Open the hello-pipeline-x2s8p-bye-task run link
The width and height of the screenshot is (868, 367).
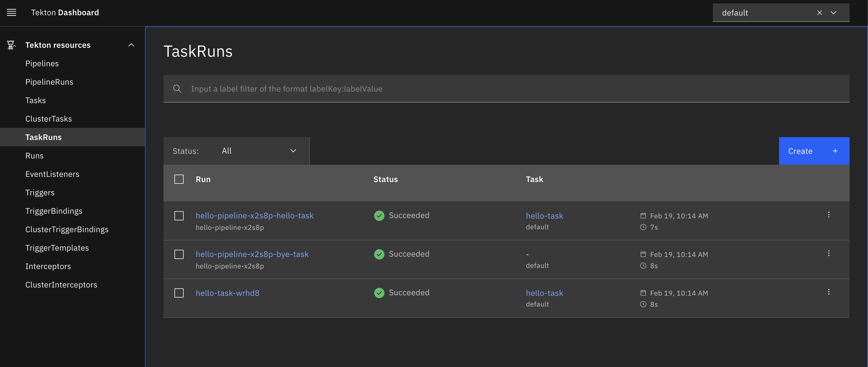pos(252,254)
